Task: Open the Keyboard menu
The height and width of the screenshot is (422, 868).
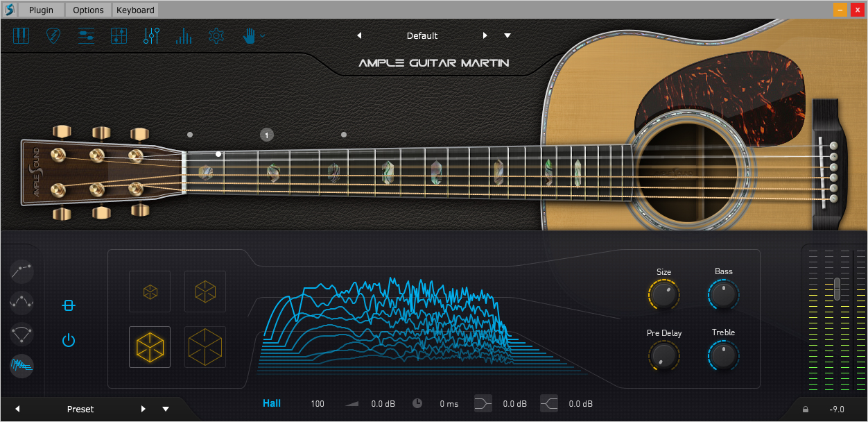Action: point(136,10)
